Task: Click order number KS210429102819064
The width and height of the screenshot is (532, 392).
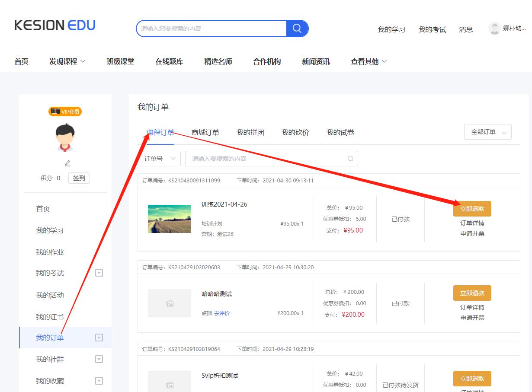Action: 194,349
